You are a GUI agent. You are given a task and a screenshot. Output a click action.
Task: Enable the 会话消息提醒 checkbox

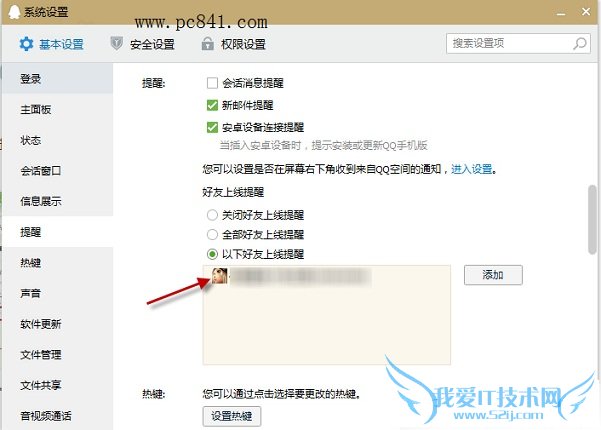[212, 83]
